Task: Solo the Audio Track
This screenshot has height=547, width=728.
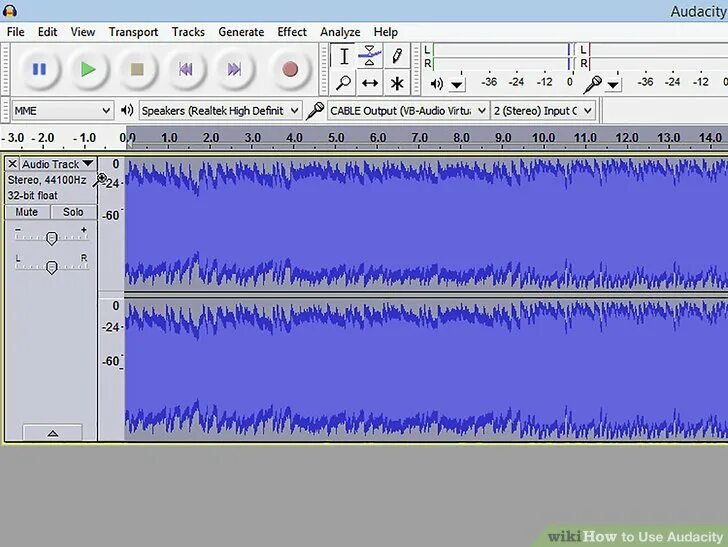Action: click(73, 212)
